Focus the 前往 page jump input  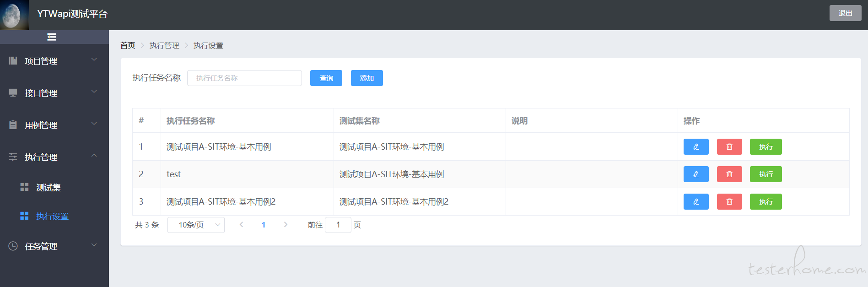pos(338,225)
